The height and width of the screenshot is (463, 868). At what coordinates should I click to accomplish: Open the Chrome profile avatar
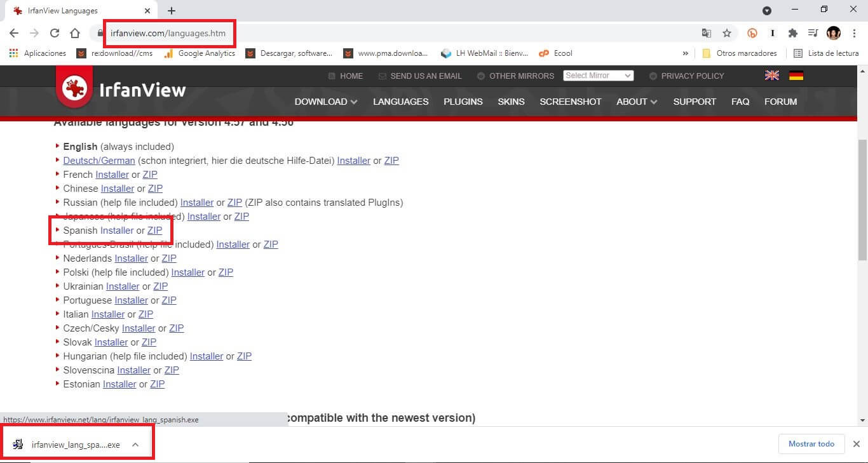click(834, 33)
